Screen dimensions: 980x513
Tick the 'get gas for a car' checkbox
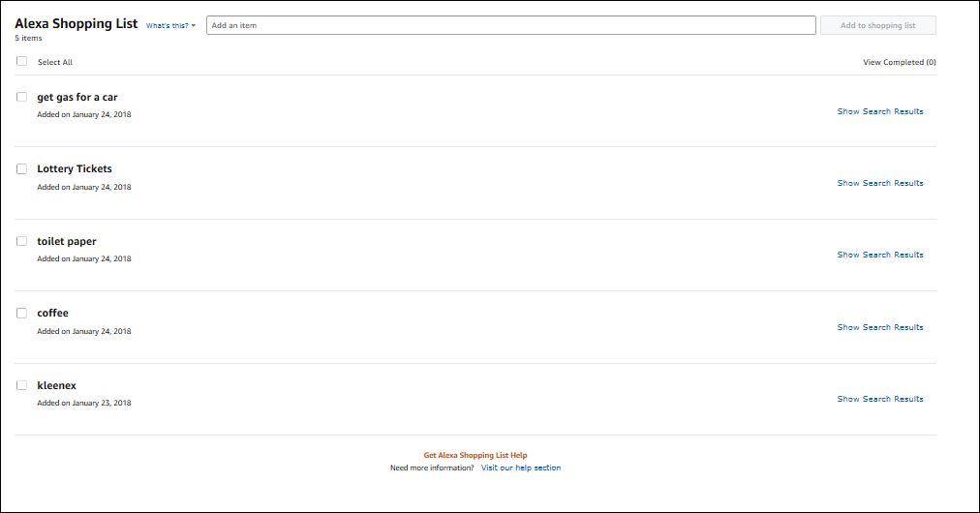(22, 97)
